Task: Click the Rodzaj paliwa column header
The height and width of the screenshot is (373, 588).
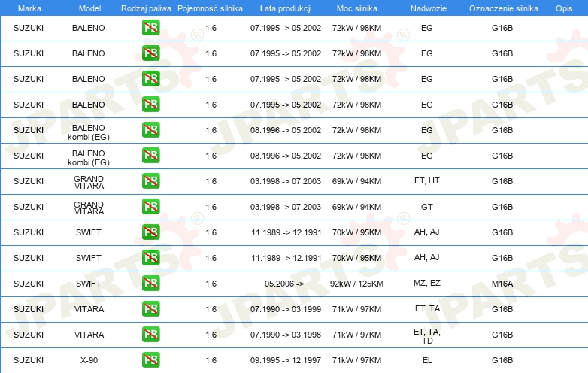Action: (146, 8)
